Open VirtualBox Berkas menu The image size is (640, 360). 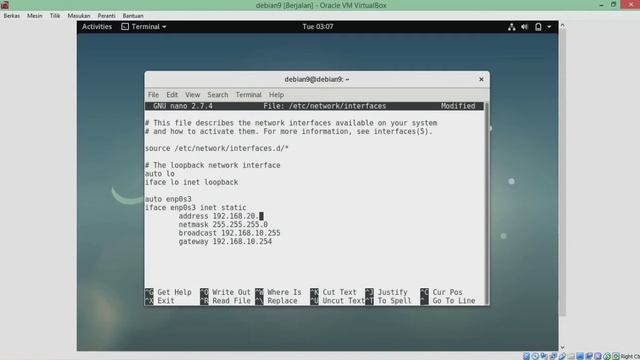(11, 16)
